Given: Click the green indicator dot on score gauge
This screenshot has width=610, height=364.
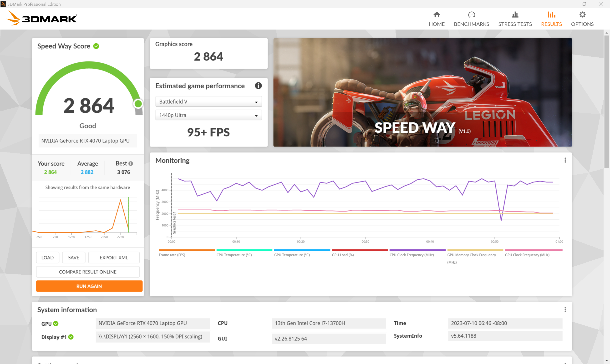Looking at the screenshot, I should tap(138, 104).
